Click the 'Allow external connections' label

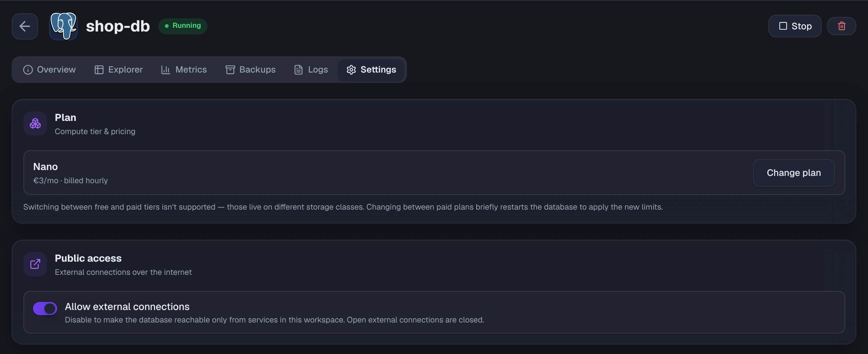tap(127, 307)
